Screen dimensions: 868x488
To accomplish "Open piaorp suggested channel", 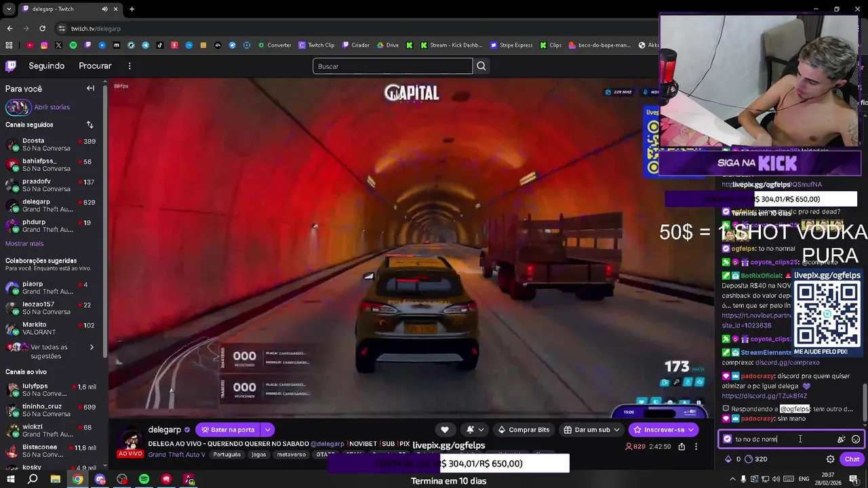I will pyautogui.click(x=52, y=287).
